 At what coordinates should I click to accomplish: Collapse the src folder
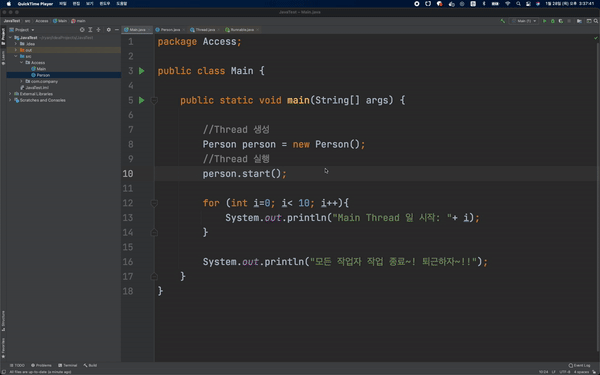tap(16, 56)
